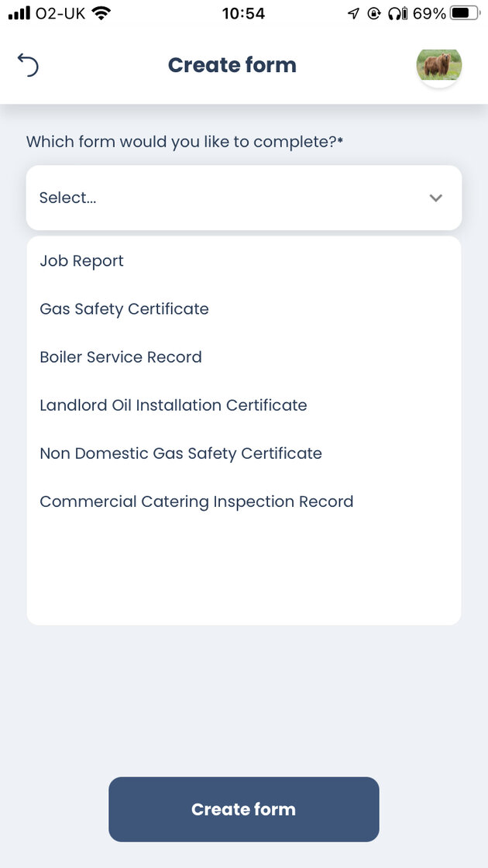Tap the O2-UK carrier label
This screenshot has height=868, width=488.
pos(60,13)
